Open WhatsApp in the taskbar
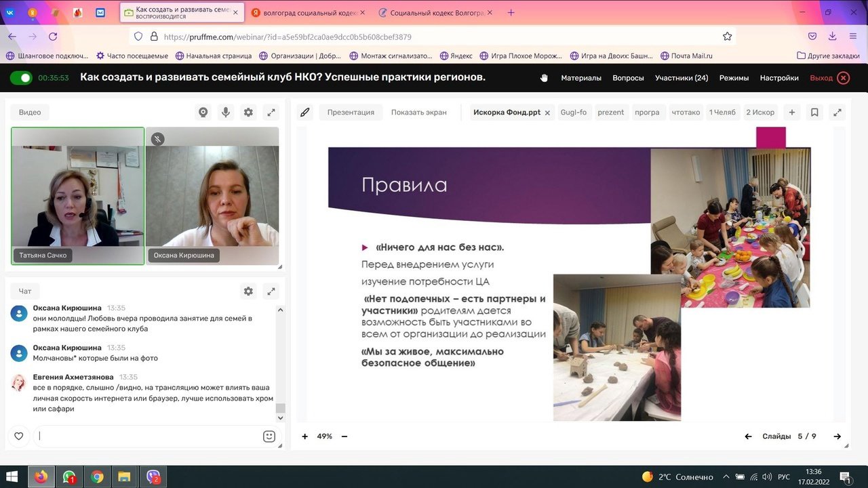This screenshot has width=868, height=488. (x=69, y=476)
